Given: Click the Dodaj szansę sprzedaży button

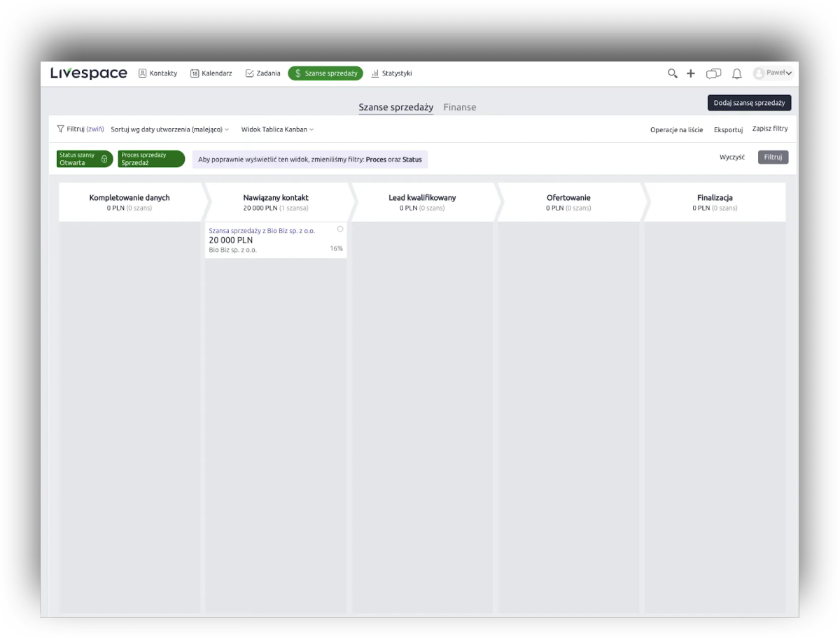Looking at the screenshot, I should pos(749,103).
